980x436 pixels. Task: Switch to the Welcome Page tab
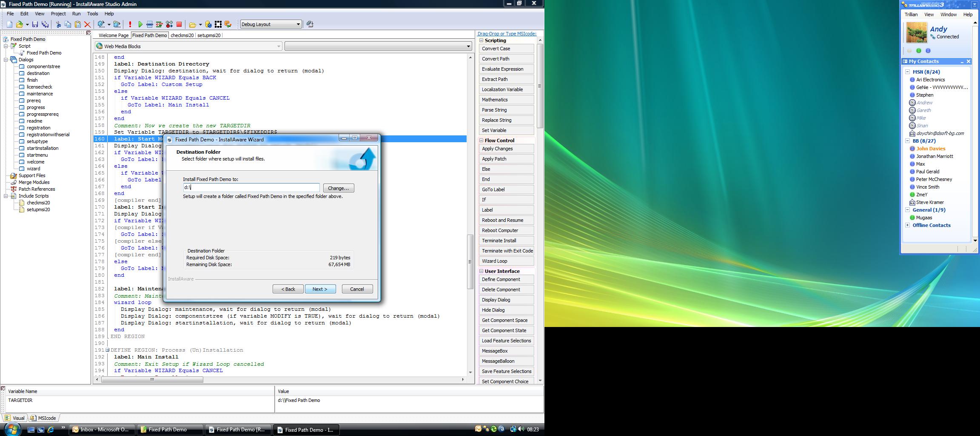[x=114, y=35]
